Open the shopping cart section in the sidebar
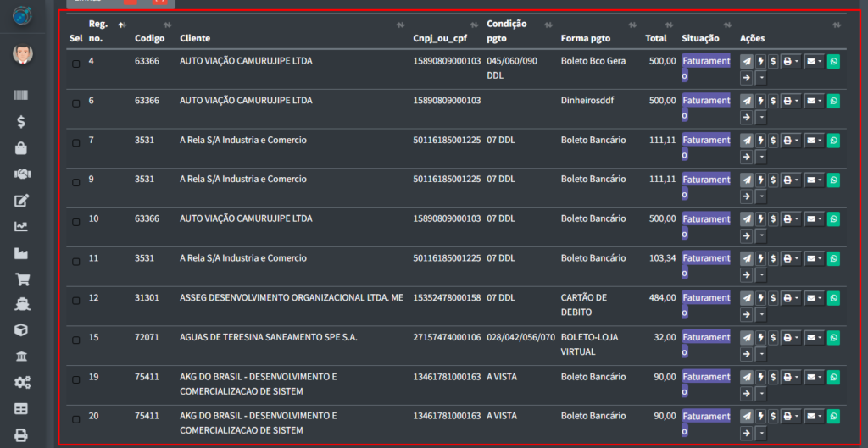The width and height of the screenshot is (868, 448). pos(22,279)
